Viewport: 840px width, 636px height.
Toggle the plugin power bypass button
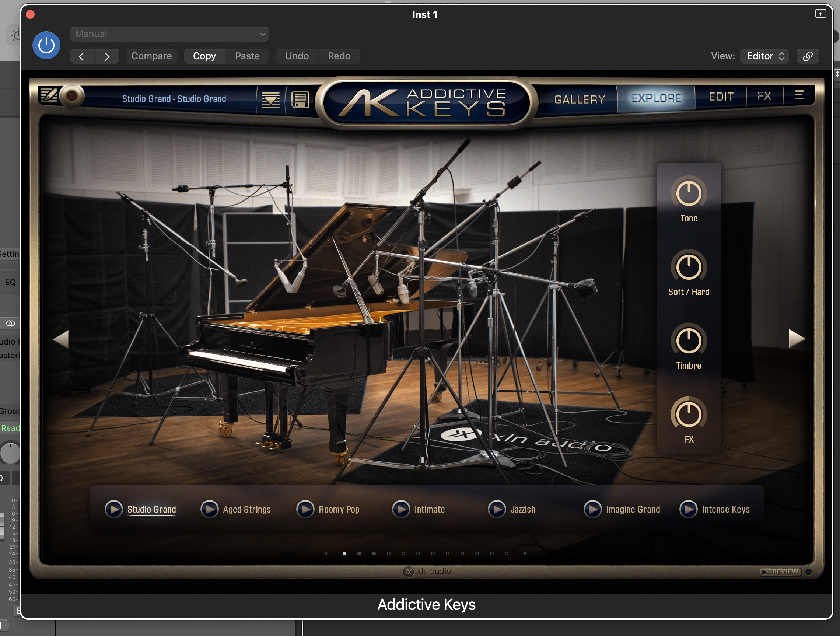[46, 45]
